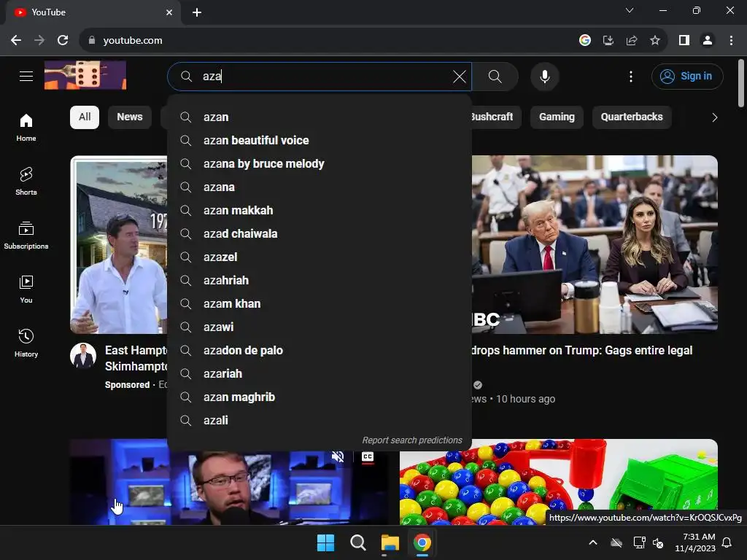Toggle closed captions on preview video

(x=368, y=456)
